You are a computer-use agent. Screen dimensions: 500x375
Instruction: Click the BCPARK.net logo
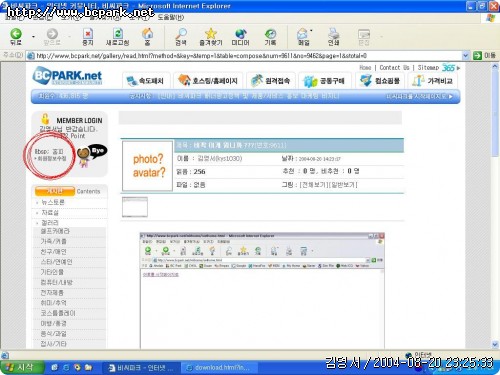(67, 76)
